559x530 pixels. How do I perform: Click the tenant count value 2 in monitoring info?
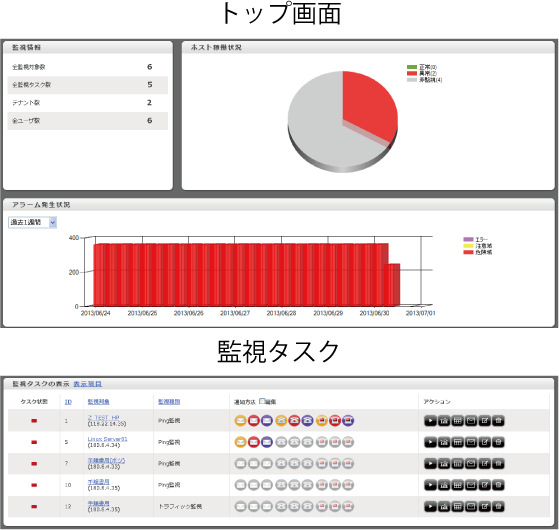pyautogui.click(x=149, y=103)
